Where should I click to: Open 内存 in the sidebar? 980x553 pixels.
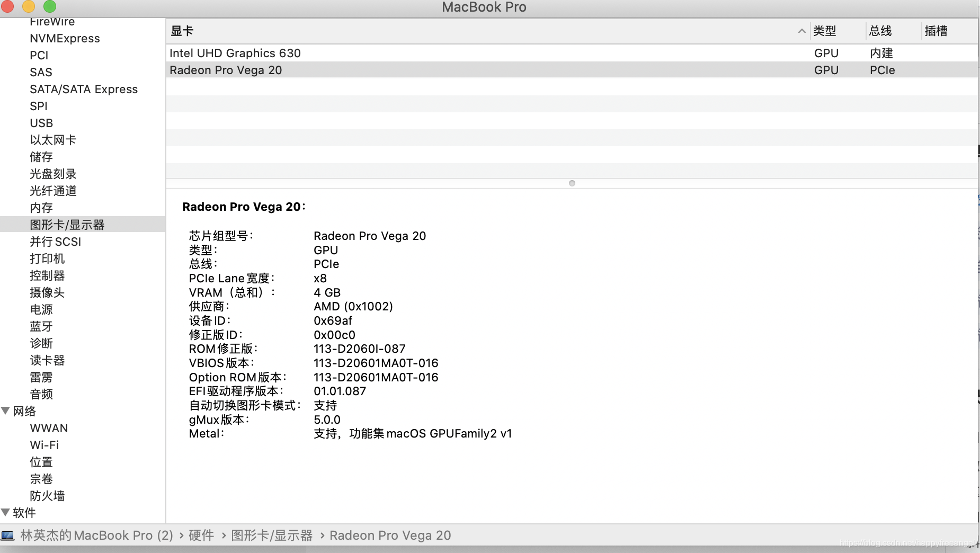click(41, 208)
